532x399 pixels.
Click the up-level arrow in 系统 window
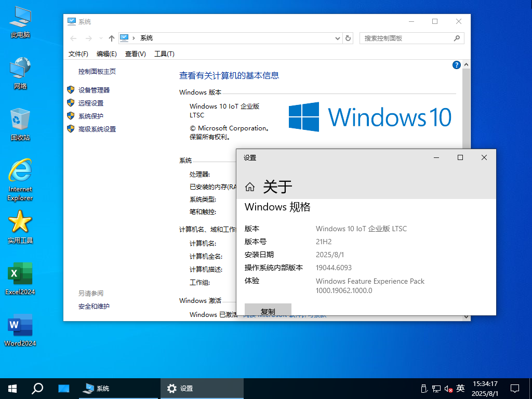tap(112, 38)
